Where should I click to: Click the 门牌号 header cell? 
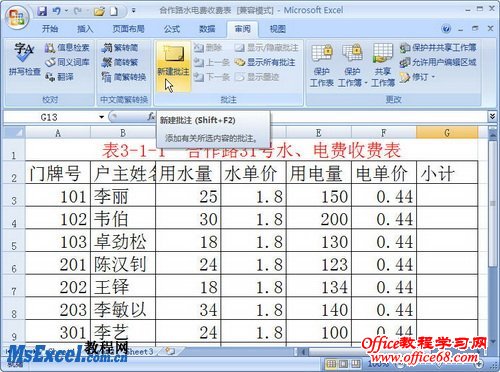58,173
